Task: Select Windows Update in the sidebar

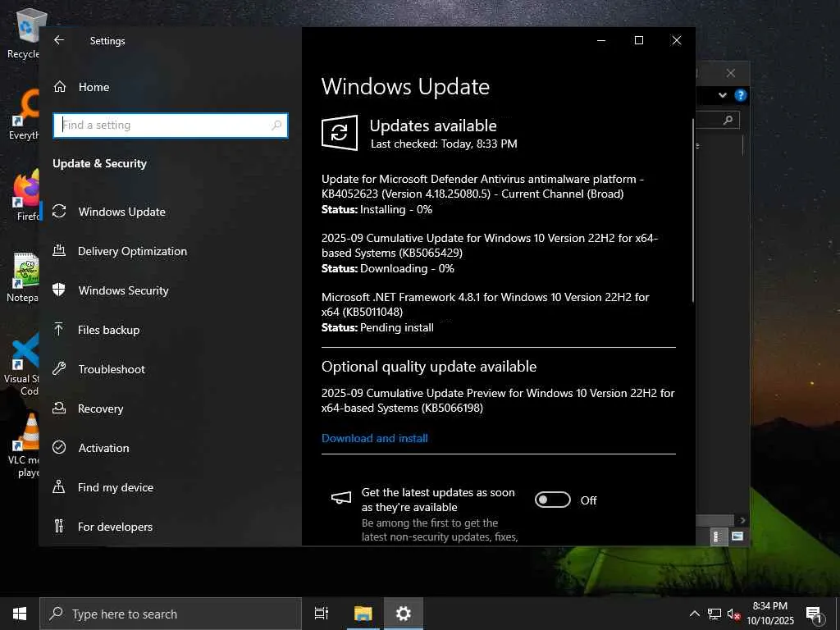Action: [171, 212]
